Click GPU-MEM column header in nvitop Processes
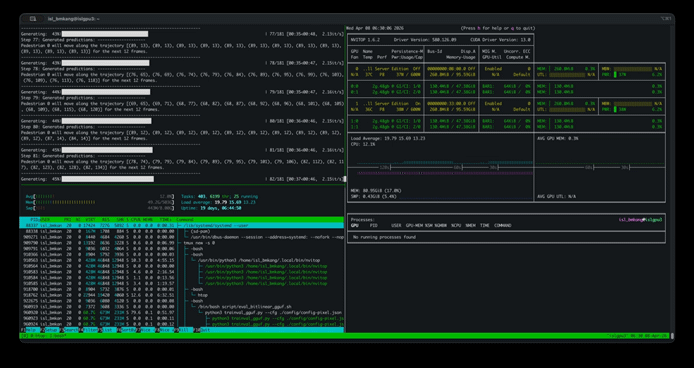Image resolution: width=694 pixels, height=368 pixels. click(x=413, y=225)
